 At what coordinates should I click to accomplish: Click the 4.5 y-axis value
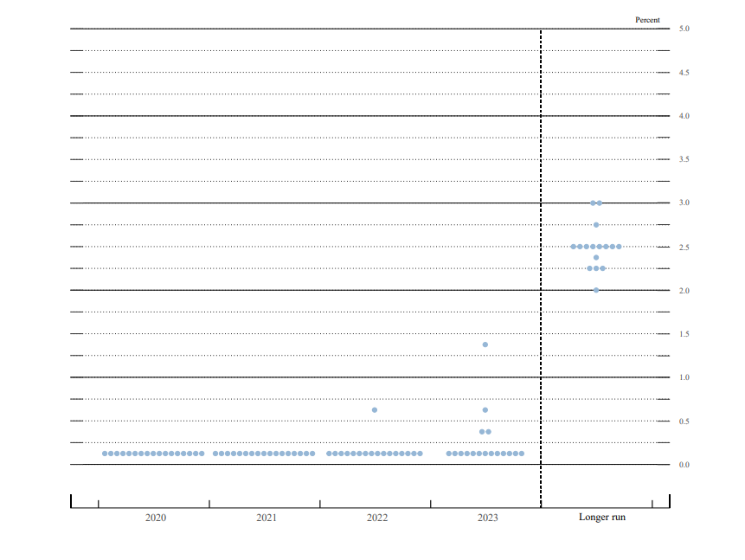coord(684,72)
